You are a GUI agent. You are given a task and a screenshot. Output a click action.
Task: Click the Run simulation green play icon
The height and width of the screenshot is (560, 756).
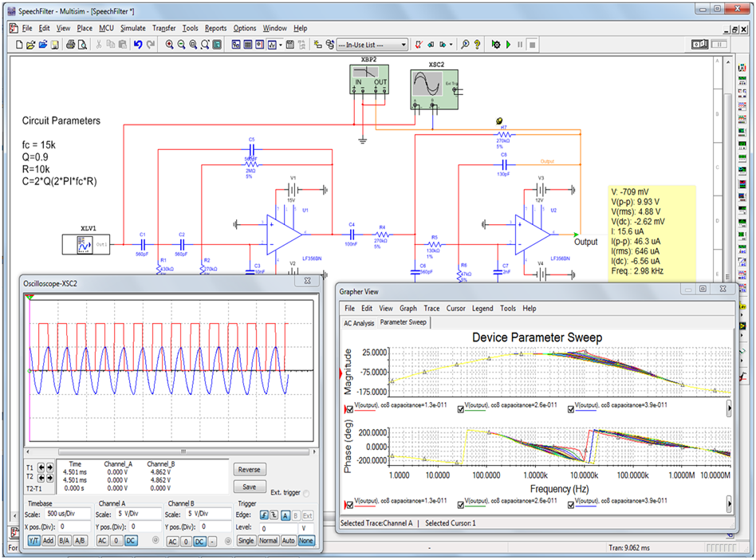click(508, 45)
